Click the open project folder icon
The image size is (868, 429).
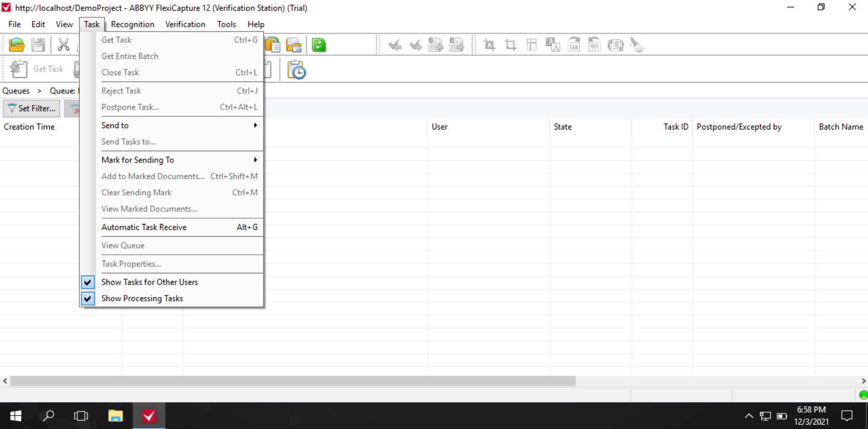[17, 45]
